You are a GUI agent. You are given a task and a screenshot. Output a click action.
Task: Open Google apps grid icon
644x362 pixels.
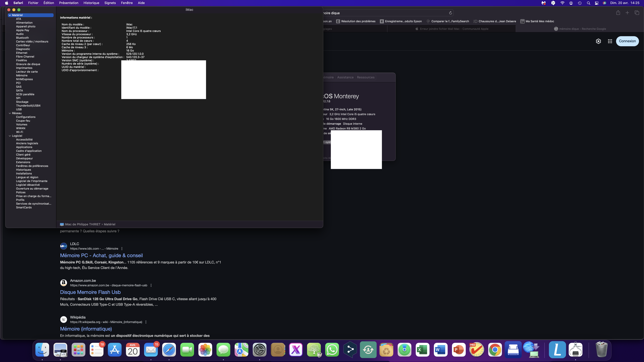pyautogui.click(x=610, y=41)
